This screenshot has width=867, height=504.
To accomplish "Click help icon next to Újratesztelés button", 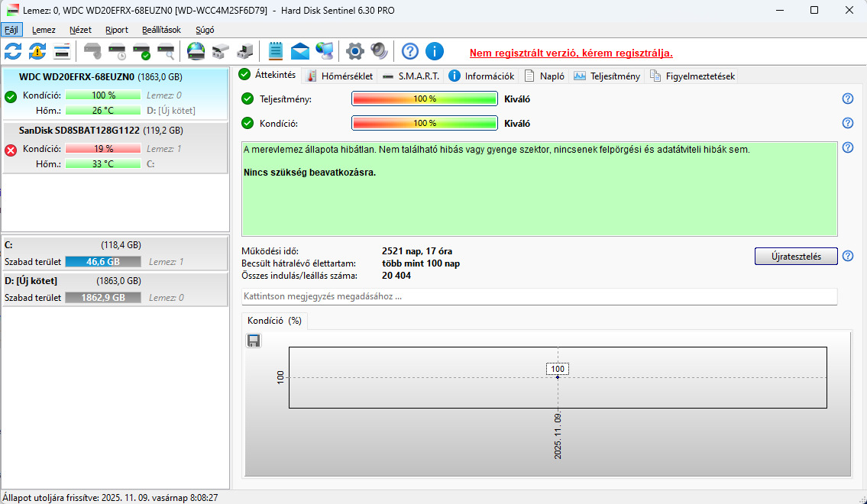I will 848,256.
